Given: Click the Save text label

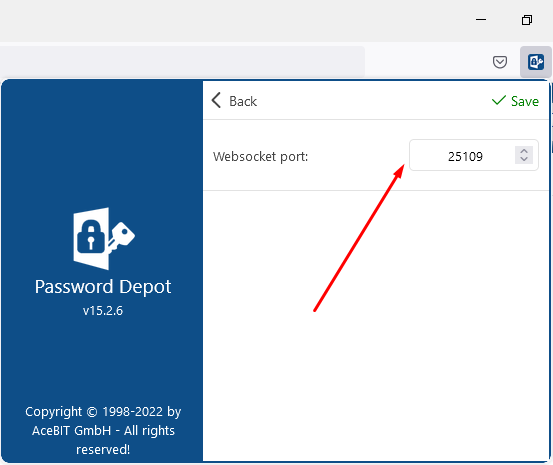Looking at the screenshot, I should [x=525, y=101].
